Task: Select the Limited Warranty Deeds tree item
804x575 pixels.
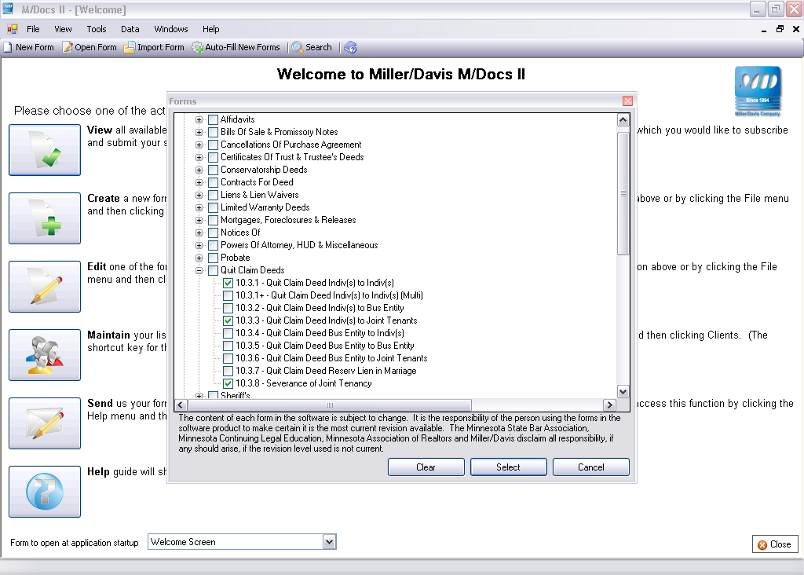Action: point(265,207)
